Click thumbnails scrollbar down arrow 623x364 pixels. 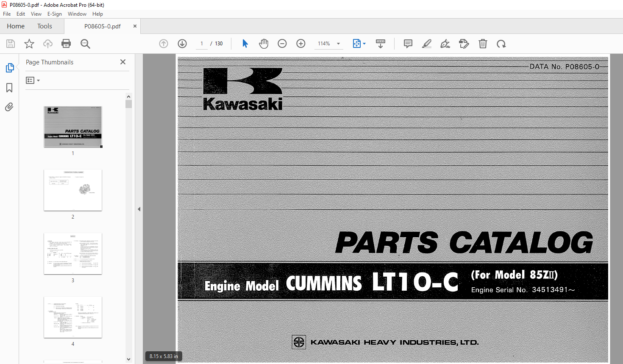pos(129,359)
